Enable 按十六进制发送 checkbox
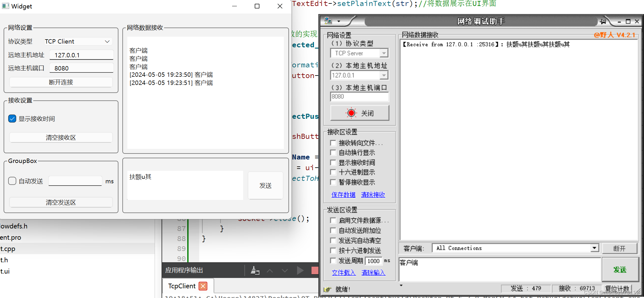This screenshot has width=644, height=298. (333, 251)
